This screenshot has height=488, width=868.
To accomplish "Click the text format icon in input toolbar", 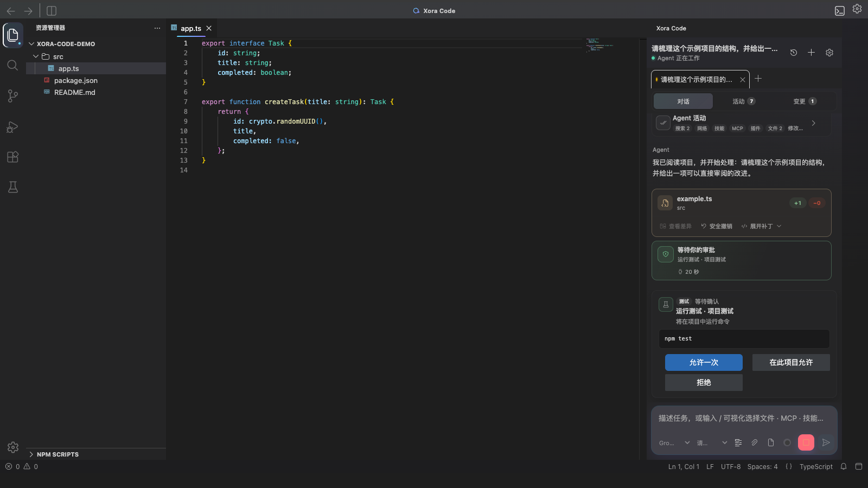I will [738, 443].
